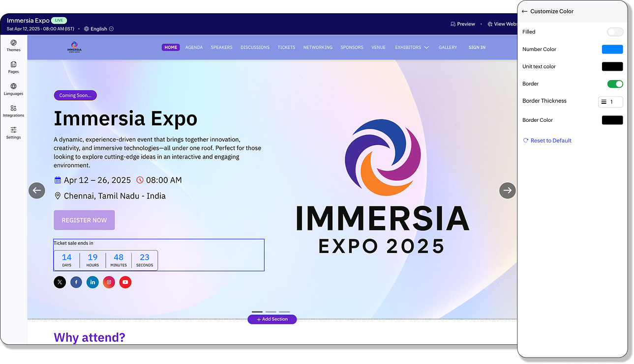Image resolution: width=634 pixels, height=364 pixels.
Task: Click the Immersia Expo hero heading
Action: [125, 119]
